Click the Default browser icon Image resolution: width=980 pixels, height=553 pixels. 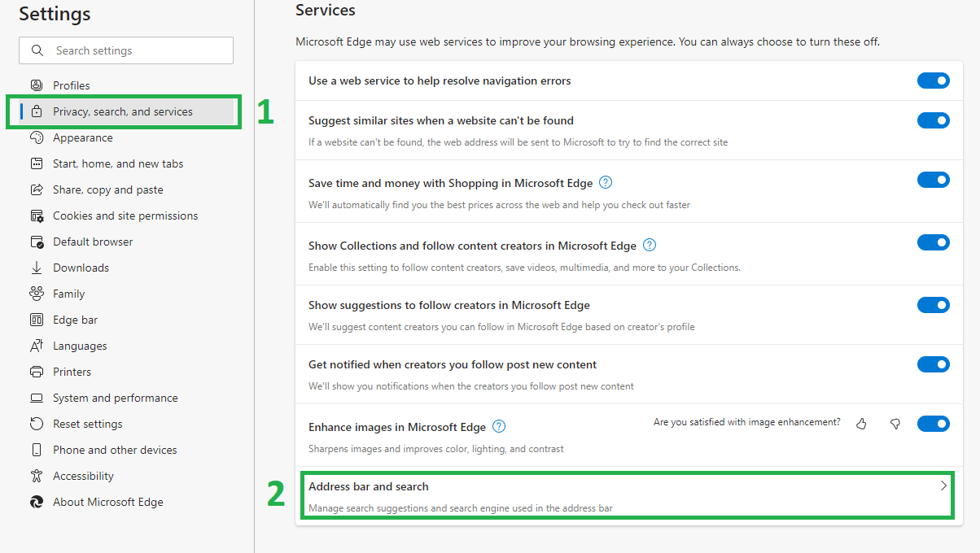pos(37,242)
